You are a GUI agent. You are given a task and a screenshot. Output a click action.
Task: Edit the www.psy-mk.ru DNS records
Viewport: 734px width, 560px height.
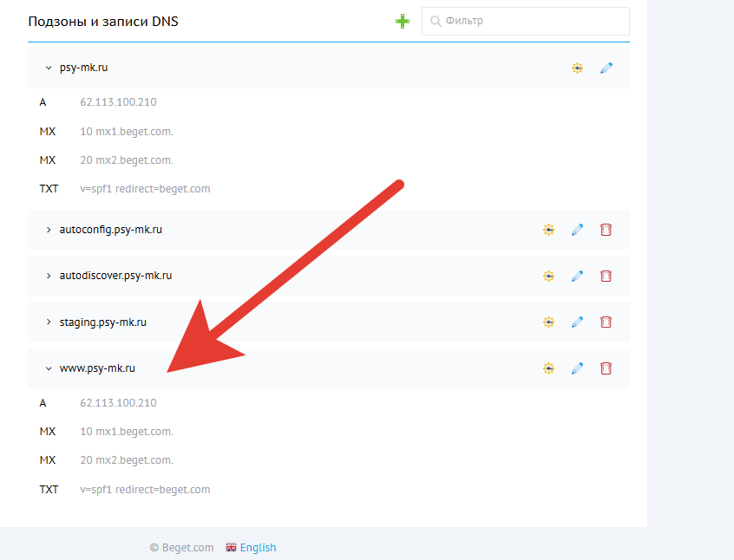tap(577, 368)
